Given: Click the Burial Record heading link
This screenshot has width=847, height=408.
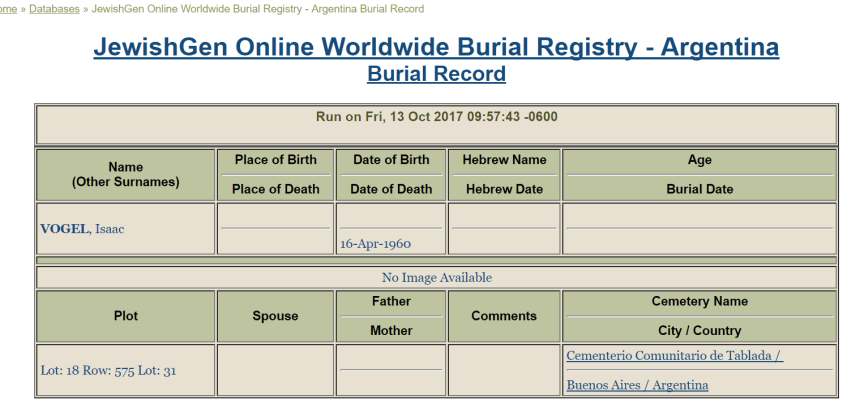Looking at the screenshot, I should (x=436, y=74).
